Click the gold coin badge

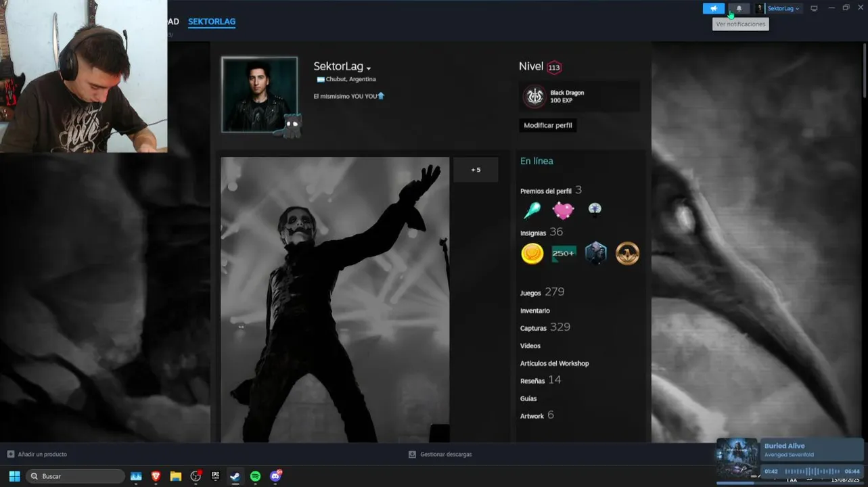(532, 254)
